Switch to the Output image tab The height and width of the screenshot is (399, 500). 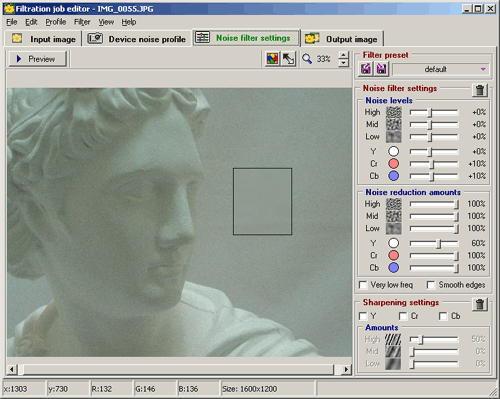pos(342,39)
